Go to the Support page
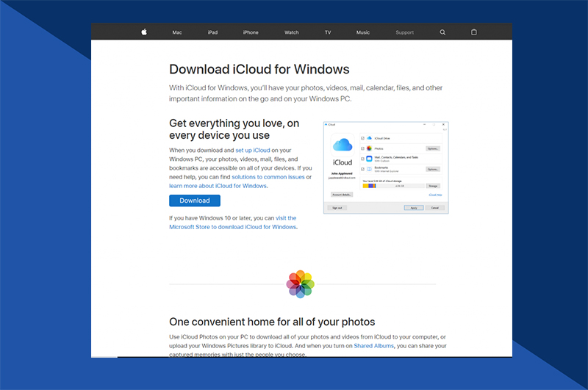Image resolution: width=588 pixels, height=390 pixels. (x=405, y=32)
